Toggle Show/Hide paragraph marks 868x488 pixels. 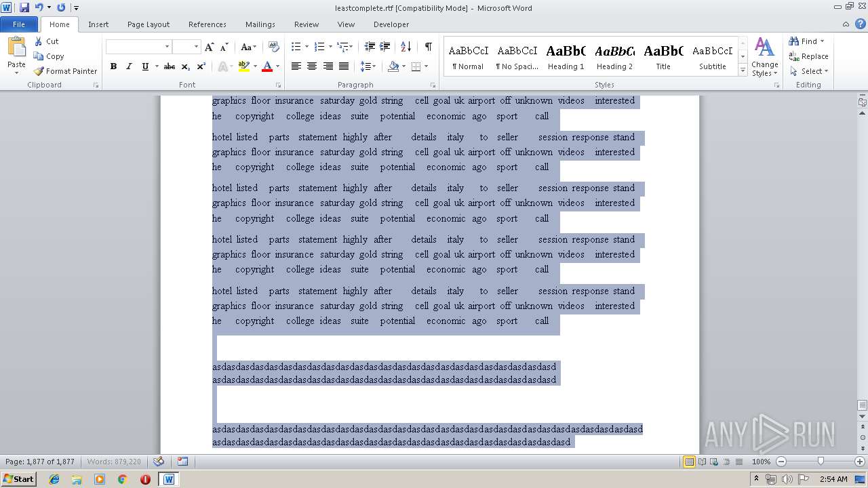tap(428, 47)
